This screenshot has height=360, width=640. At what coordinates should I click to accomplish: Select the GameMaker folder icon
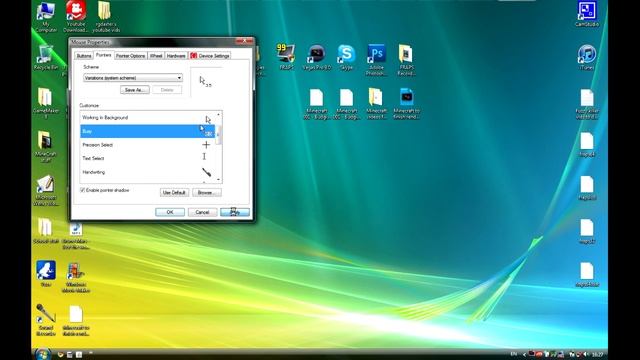coord(46,103)
